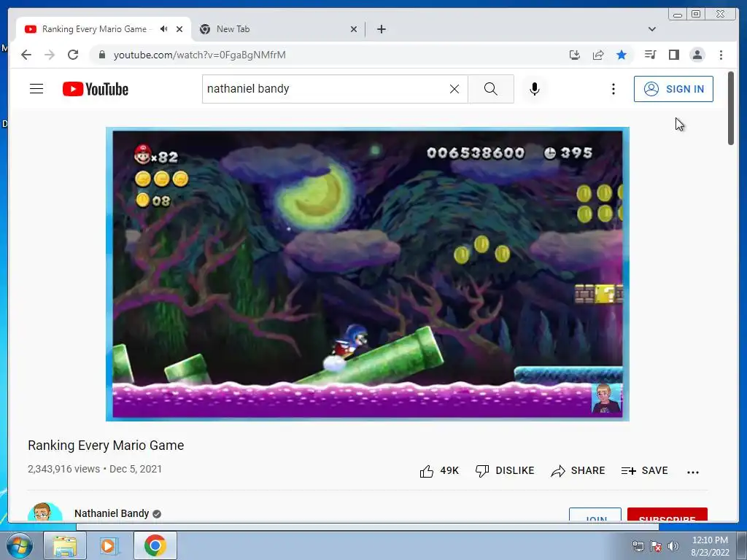This screenshot has height=560, width=747.
Task: Click the install app icon in address bar
Action: (x=575, y=55)
